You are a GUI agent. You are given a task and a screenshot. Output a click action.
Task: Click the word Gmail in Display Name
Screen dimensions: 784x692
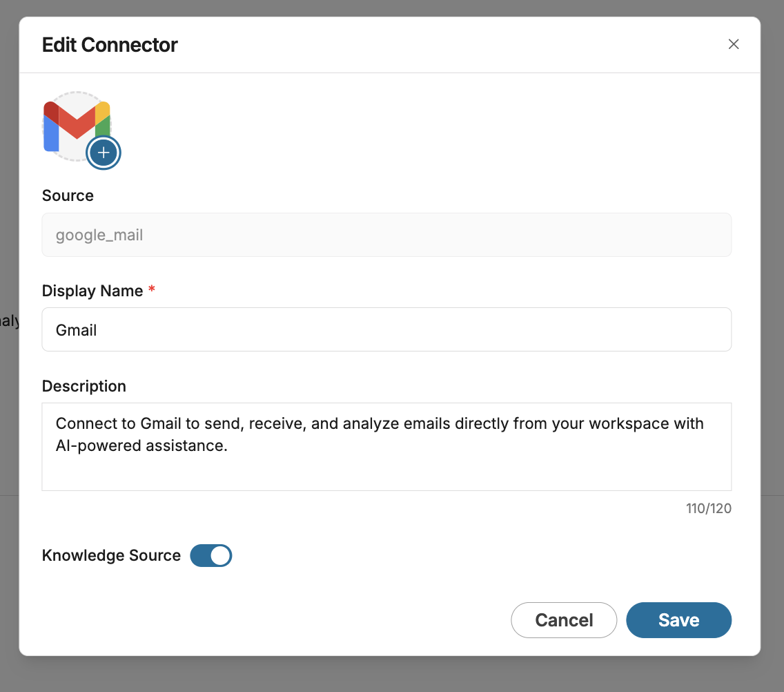77,330
